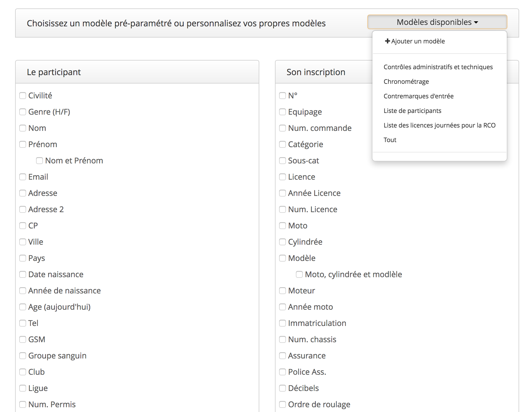Enable the Nom et Prénom checkbox

pos(39,161)
